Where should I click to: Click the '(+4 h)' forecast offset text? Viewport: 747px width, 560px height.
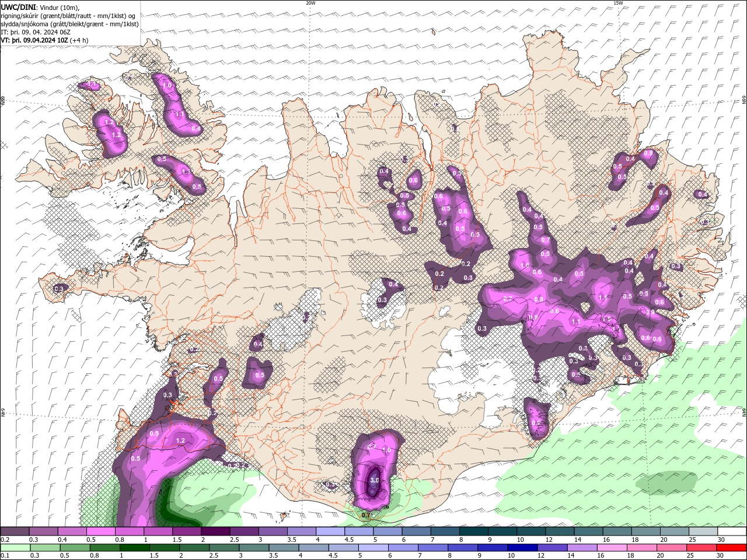point(79,40)
